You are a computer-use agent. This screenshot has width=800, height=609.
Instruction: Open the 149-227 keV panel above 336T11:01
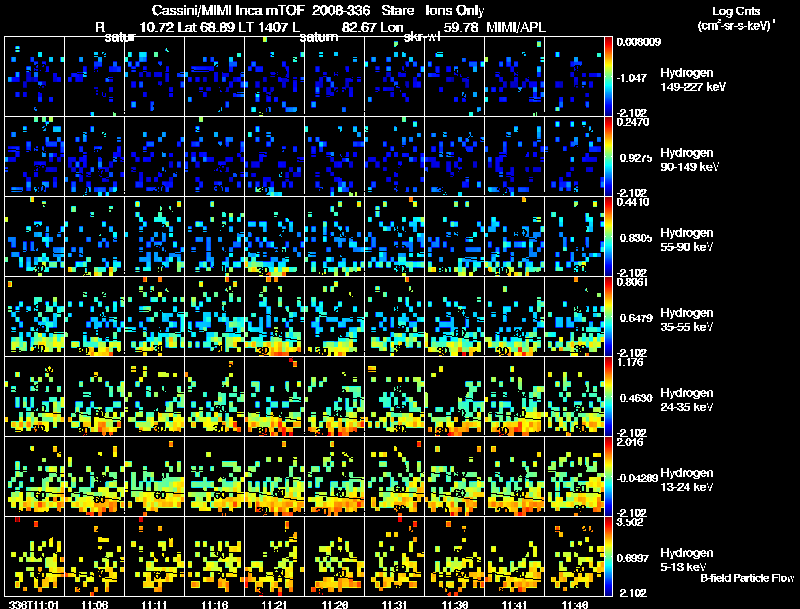coord(35,76)
